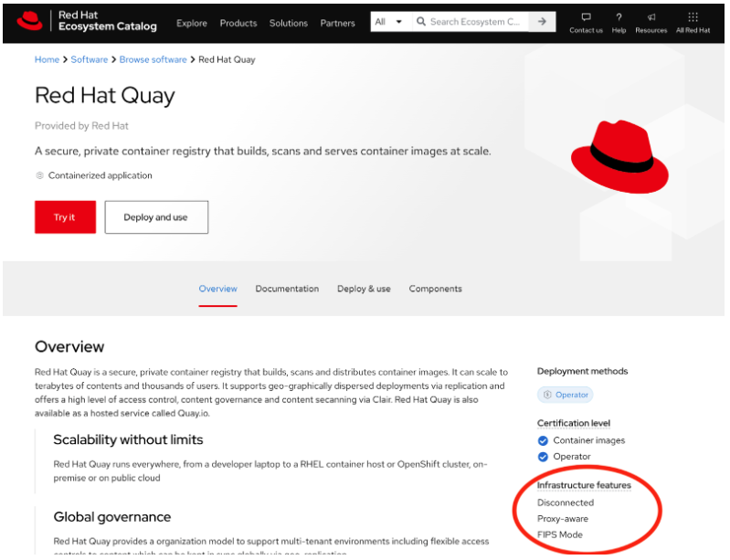The height and width of the screenshot is (560, 730).
Task: Open the Products menu
Action: pos(238,23)
